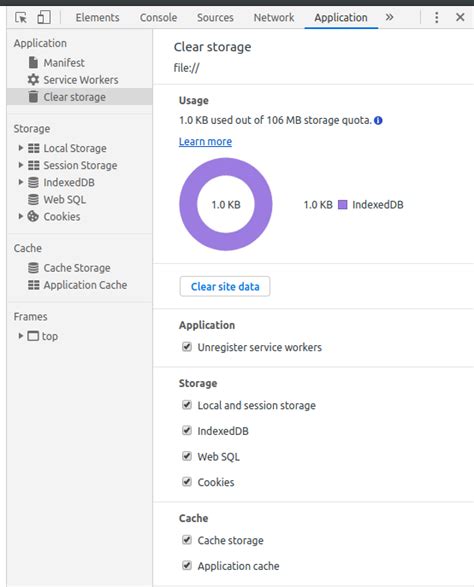The width and height of the screenshot is (474, 587).
Task: Uncheck the IndexedDB storage checkbox
Action: coord(187,431)
